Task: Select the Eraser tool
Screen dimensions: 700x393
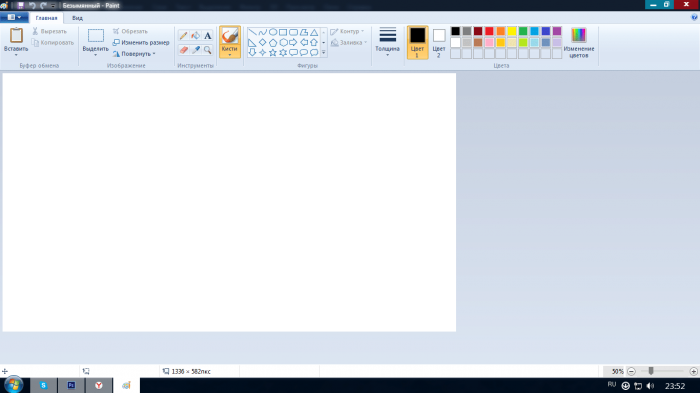Action: coord(183,50)
